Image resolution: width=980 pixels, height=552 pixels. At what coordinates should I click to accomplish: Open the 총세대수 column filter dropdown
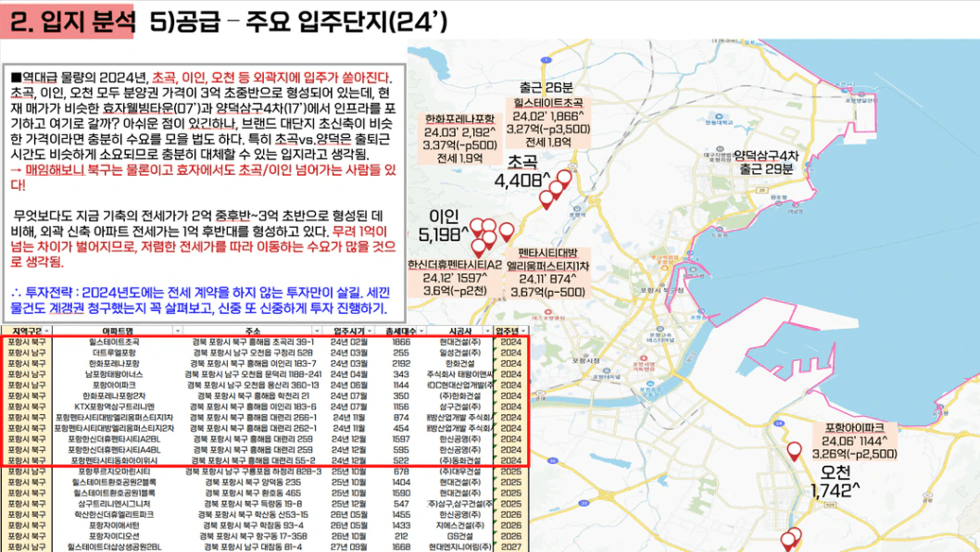point(421,330)
